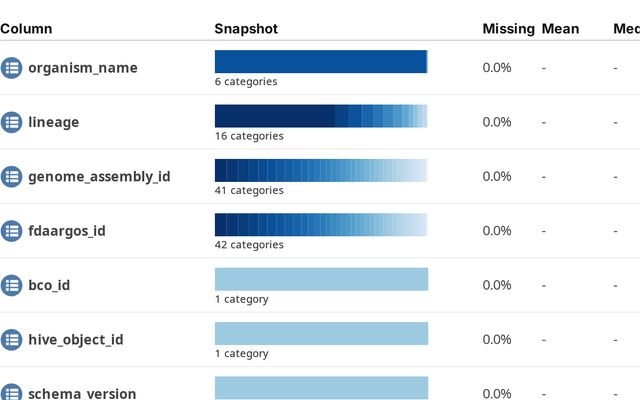Click the schema_version column type icon
Image resolution: width=640 pixels, height=400 pixels.
pyautogui.click(x=11, y=392)
